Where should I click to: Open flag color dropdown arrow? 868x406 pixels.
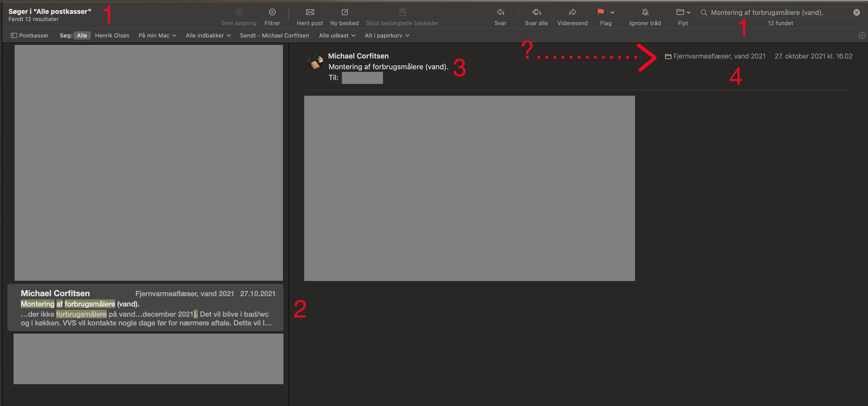tap(612, 13)
